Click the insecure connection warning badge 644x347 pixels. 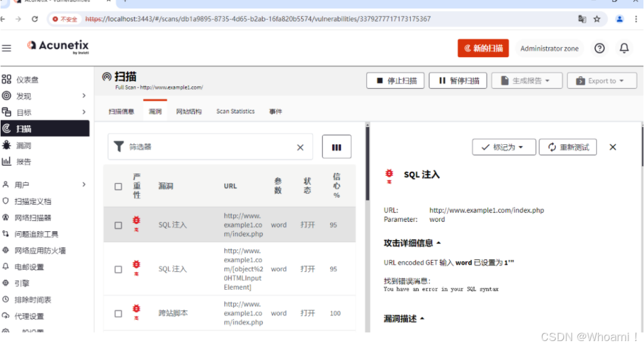click(x=65, y=19)
